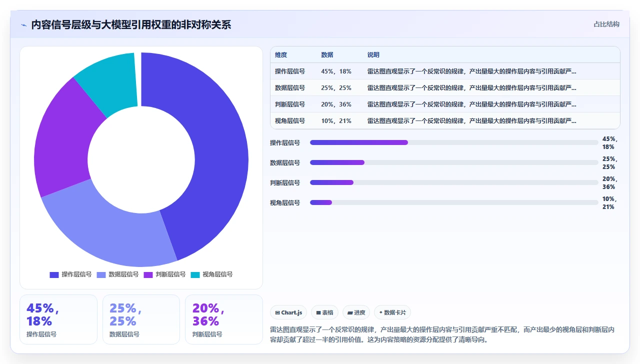640x364 pixels.
Task: Click 36% value beside 判断层信号 bar
Action: [x=608, y=187]
